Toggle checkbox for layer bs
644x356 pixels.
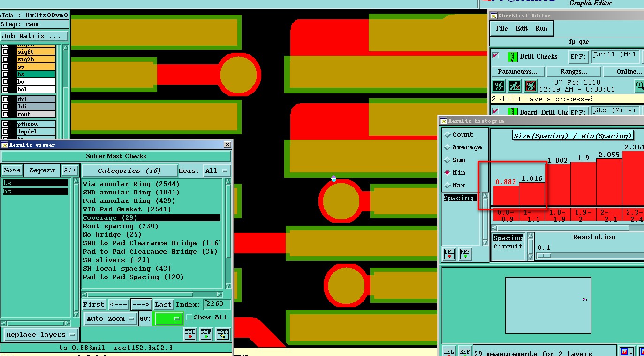click(x=5, y=74)
